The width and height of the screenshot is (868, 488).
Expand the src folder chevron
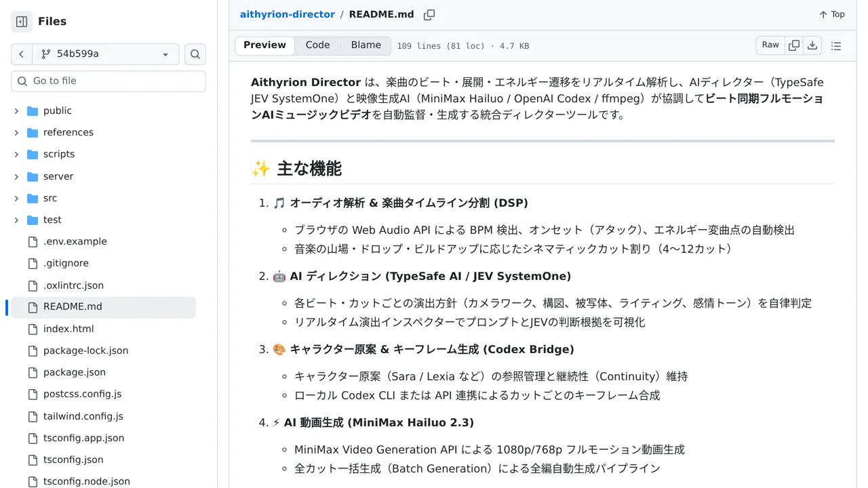click(x=16, y=199)
